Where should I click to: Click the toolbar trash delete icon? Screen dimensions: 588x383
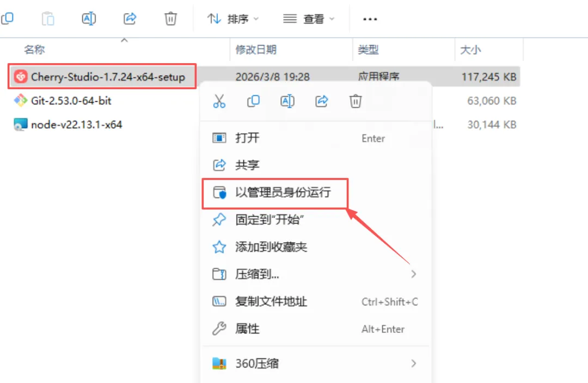(170, 18)
